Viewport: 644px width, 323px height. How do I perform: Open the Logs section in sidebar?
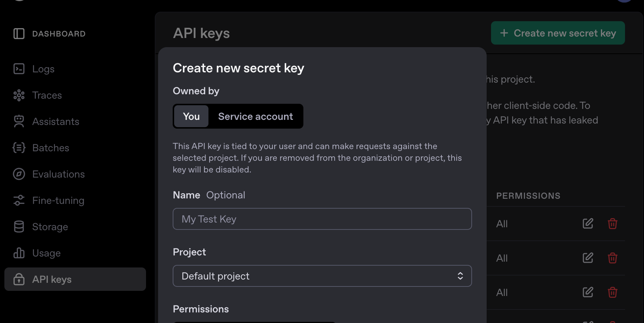pyautogui.click(x=43, y=69)
